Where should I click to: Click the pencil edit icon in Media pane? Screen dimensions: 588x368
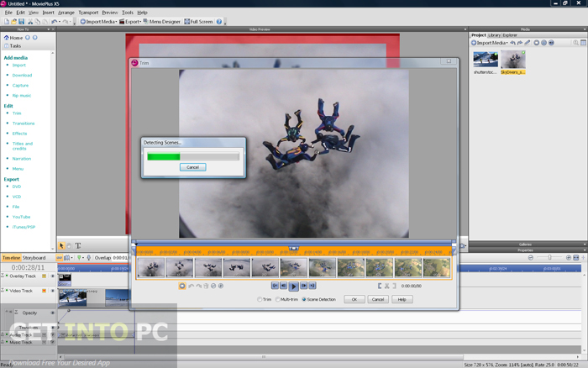pos(528,43)
